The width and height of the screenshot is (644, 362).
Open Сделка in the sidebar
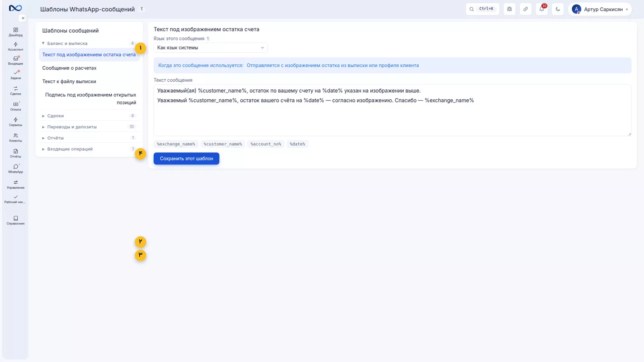(x=16, y=90)
